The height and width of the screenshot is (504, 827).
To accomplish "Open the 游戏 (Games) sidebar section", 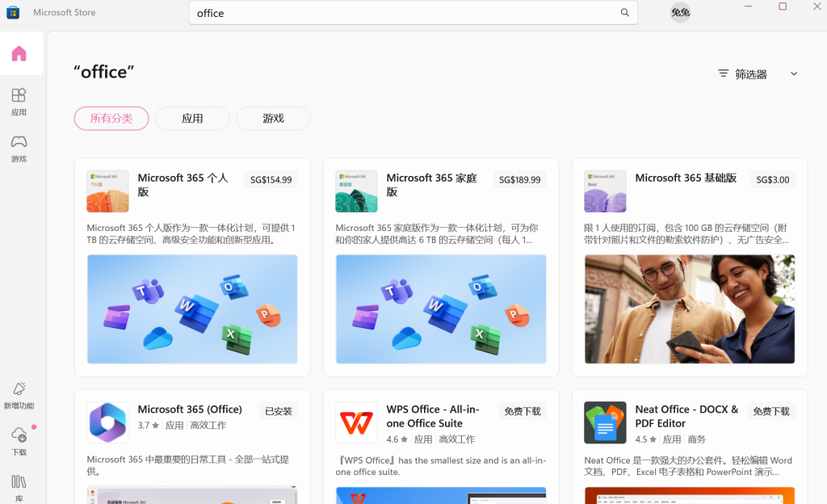I will [19, 148].
